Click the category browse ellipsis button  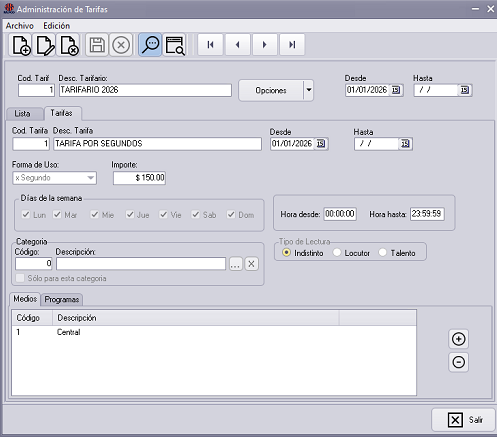236,264
